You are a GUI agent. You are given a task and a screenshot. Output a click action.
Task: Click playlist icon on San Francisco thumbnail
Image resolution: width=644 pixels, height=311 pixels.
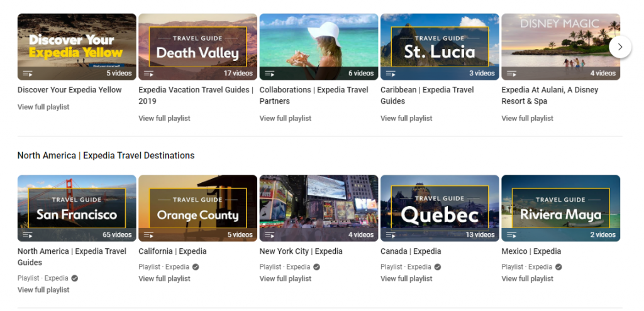pyautogui.click(x=28, y=235)
